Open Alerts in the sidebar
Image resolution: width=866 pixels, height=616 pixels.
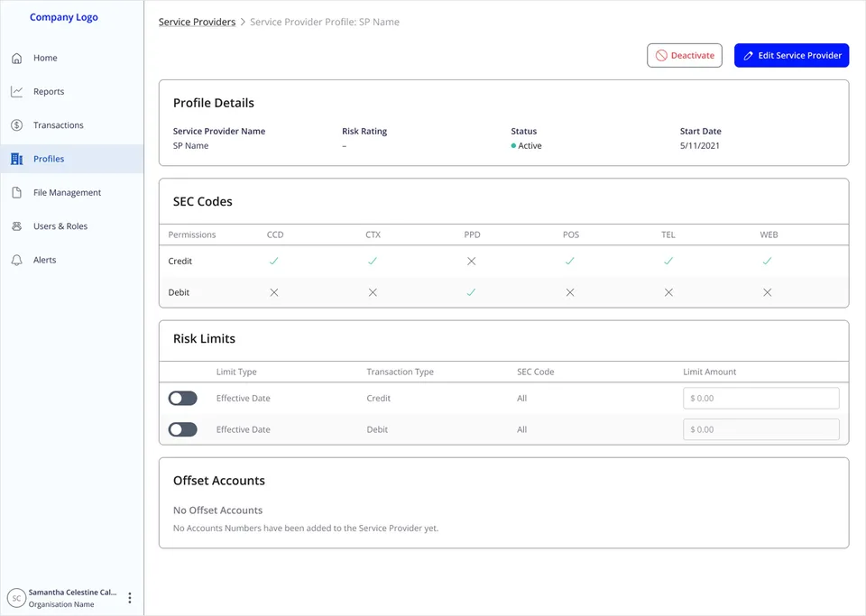(72, 260)
